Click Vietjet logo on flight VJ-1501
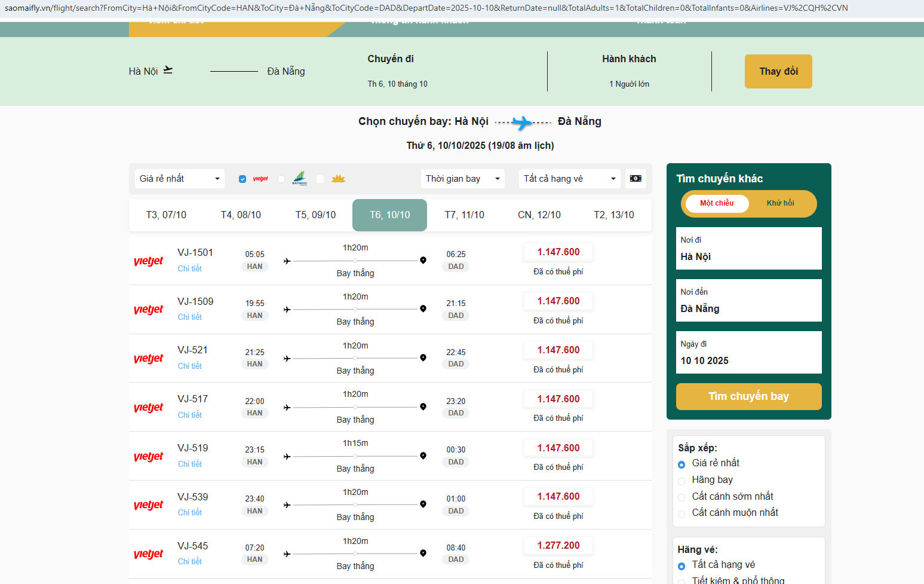924x584 pixels. click(148, 261)
